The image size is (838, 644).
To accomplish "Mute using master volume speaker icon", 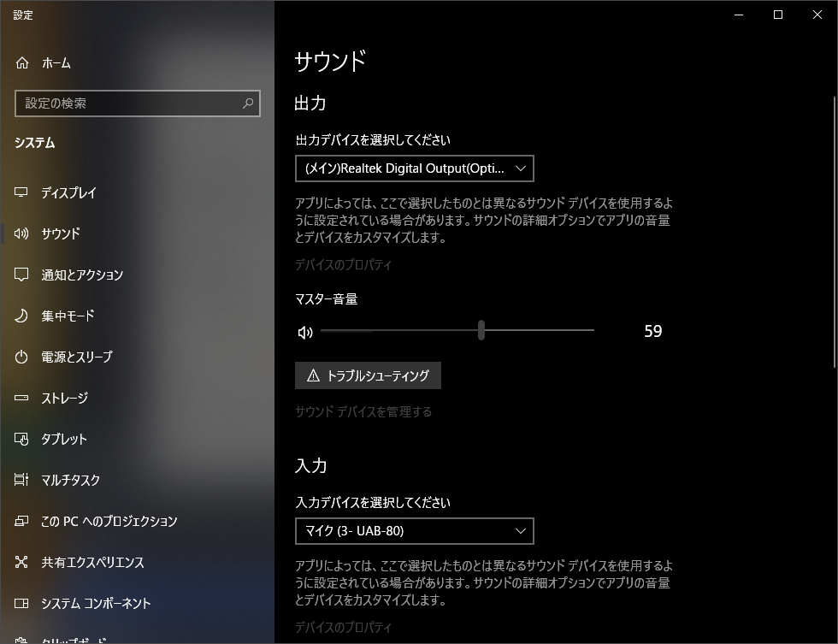I will 305,332.
